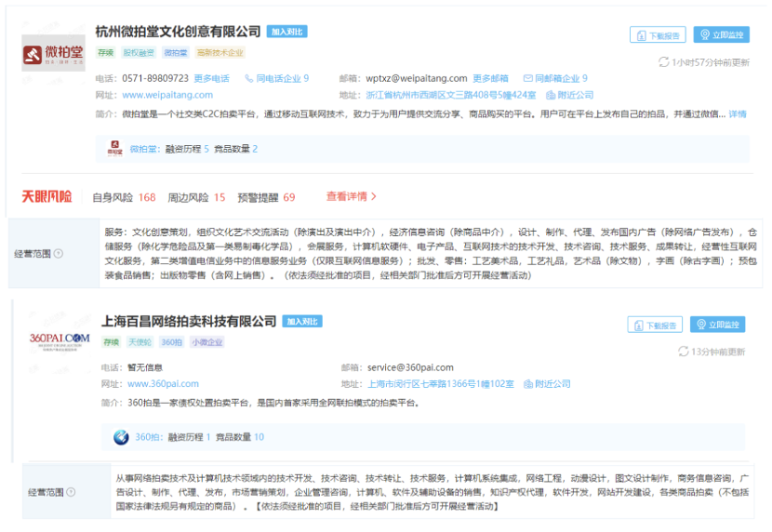772x532 pixels.
Task: Open 预警提醒 69
Action: tap(266, 197)
